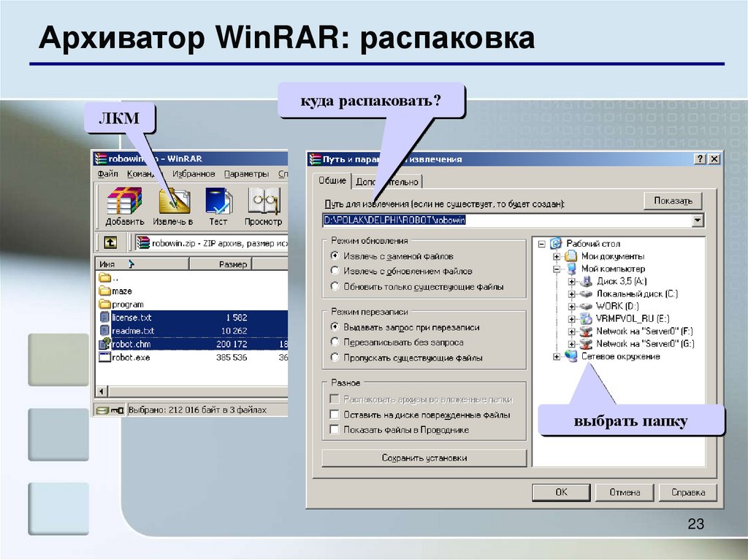This screenshot has height=560, width=748.
Task: Select Выдавать запрос при перезаписи option
Action: point(335,327)
